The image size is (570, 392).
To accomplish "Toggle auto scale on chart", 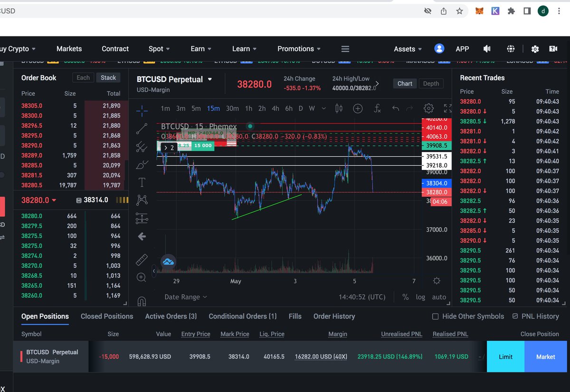I will coord(439,297).
